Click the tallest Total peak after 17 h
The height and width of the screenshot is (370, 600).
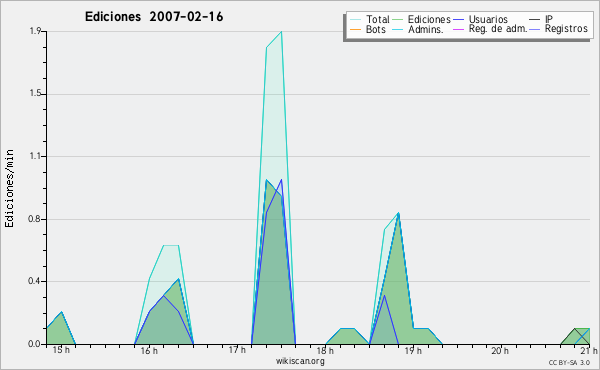pos(281,32)
